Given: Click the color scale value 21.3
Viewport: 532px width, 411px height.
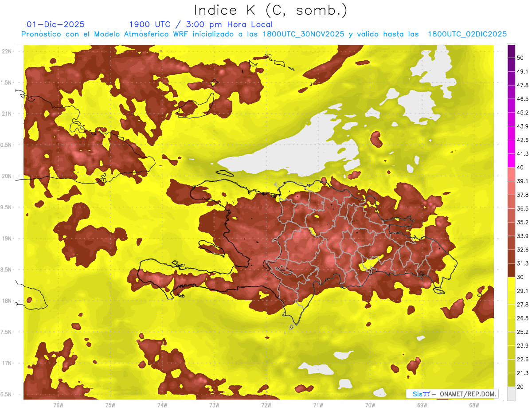Looking at the screenshot, I should tap(523, 373).
